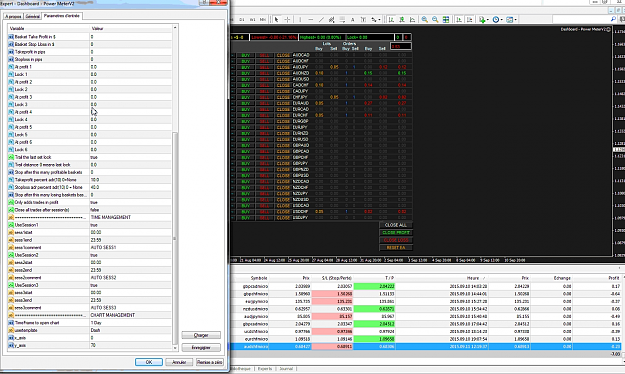The width and height of the screenshot is (625, 374).
Task: Toggle 'UseSession1' true value
Action: (131, 225)
